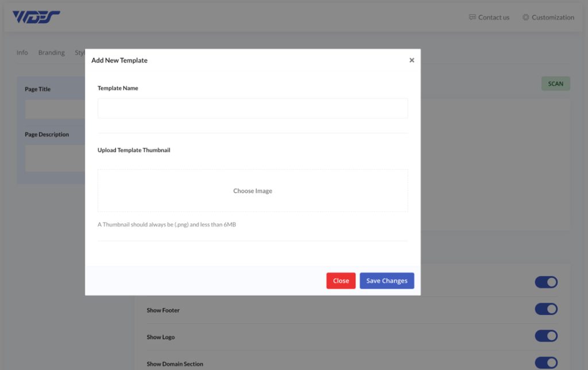Disable the Show Logo switch

coord(546,336)
